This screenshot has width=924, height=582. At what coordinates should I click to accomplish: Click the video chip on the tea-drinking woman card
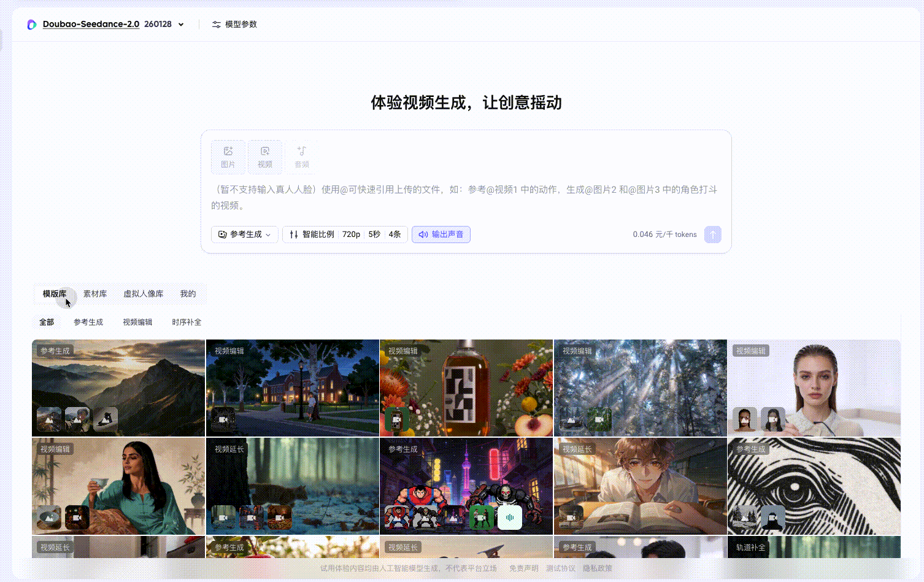coord(77,518)
